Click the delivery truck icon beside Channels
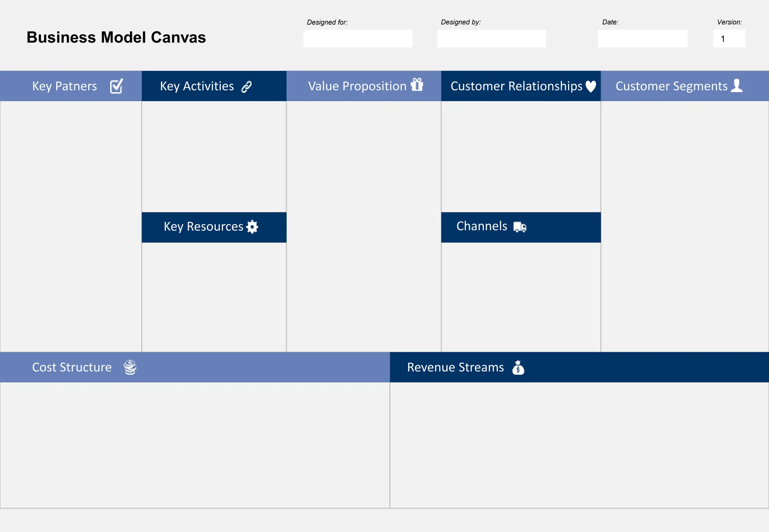 (x=520, y=227)
